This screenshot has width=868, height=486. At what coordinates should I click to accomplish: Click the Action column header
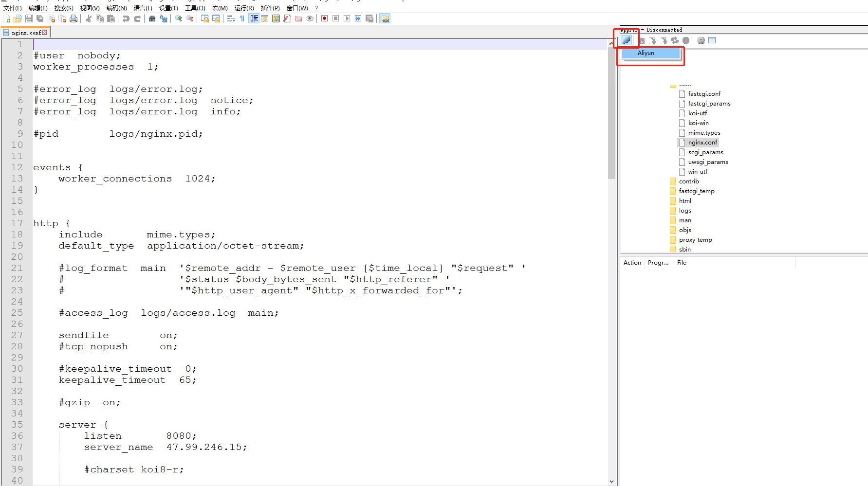point(632,263)
